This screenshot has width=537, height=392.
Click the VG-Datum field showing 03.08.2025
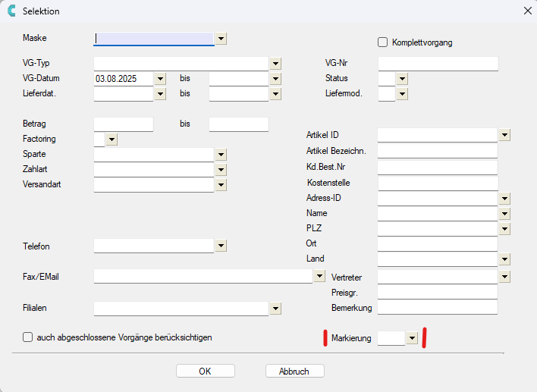click(124, 79)
